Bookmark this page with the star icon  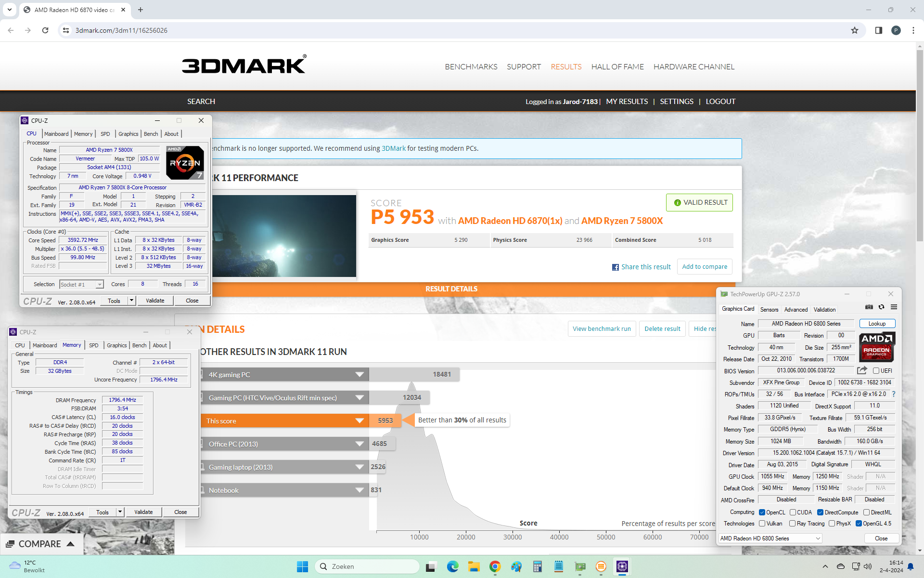pos(855,30)
